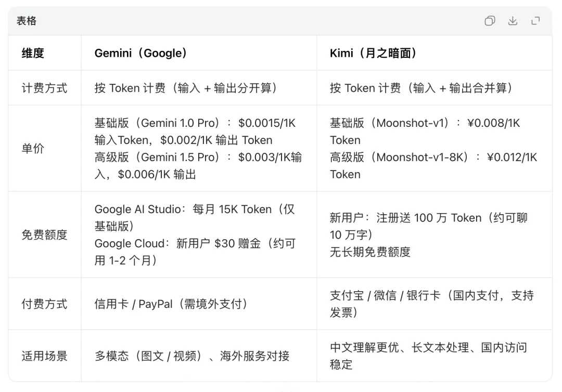562x392 pixels.
Task: Select the Gemini（Google）column header
Action: (x=140, y=53)
